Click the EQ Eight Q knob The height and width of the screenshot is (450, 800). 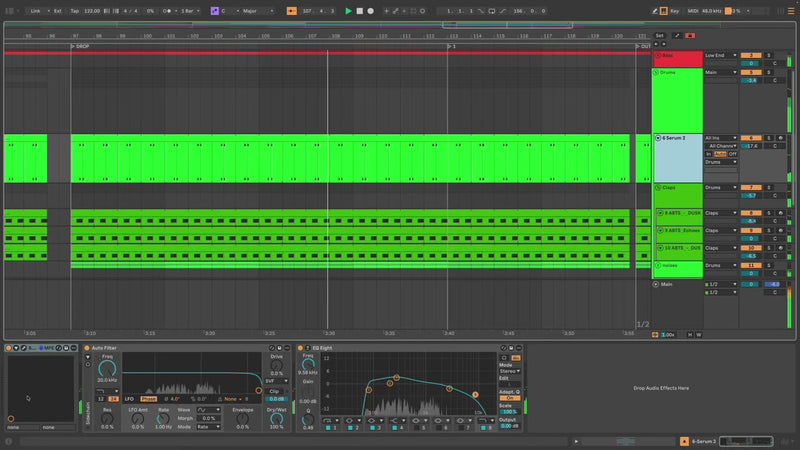[308, 419]
